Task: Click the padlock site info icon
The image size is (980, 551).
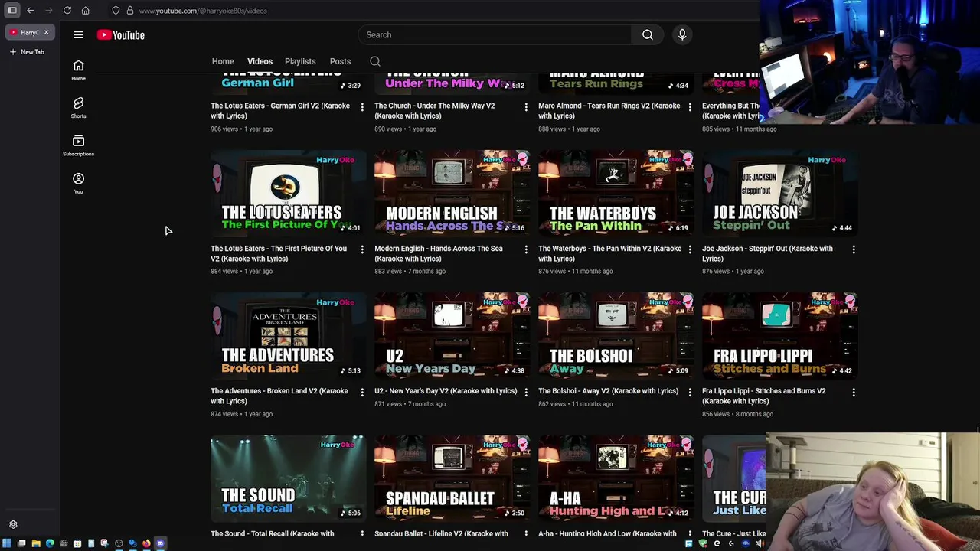Action: point(129,10)
